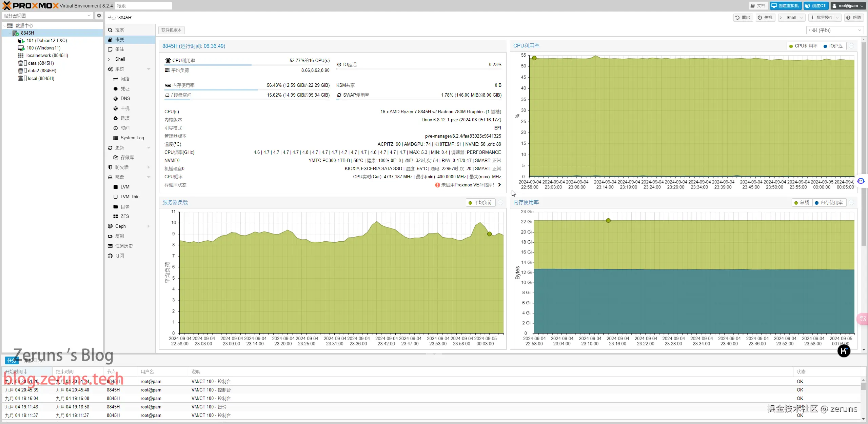This screenshot has height=424, width=868.
Task: Open the ZFS disks page
Action: coord(124,216)
